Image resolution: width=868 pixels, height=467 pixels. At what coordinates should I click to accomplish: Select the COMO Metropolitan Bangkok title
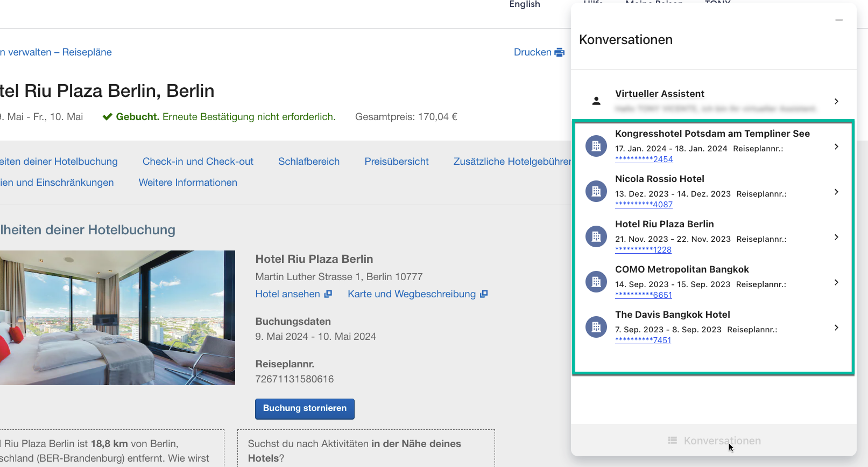(682, 269)
